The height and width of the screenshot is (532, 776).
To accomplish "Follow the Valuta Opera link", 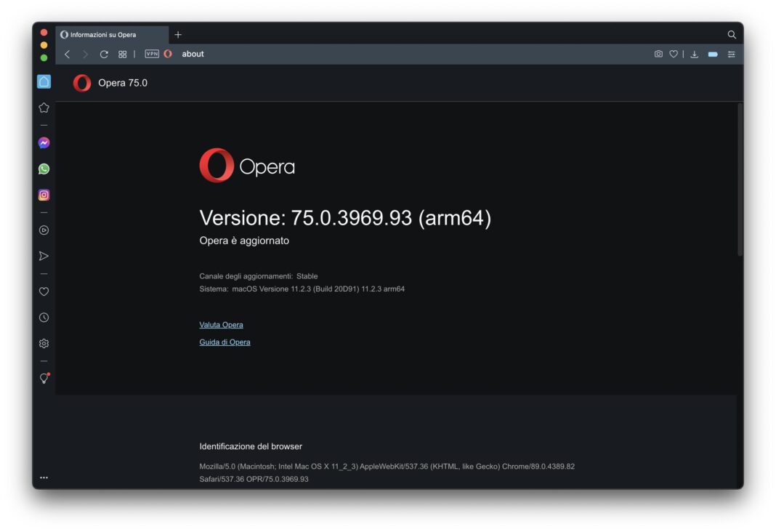I will pos(221,324).
